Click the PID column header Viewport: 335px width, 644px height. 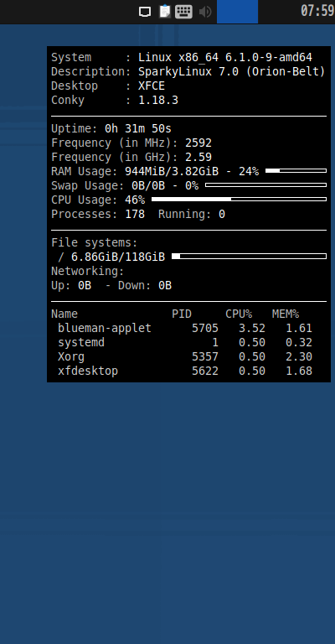(x=182, y=314)
